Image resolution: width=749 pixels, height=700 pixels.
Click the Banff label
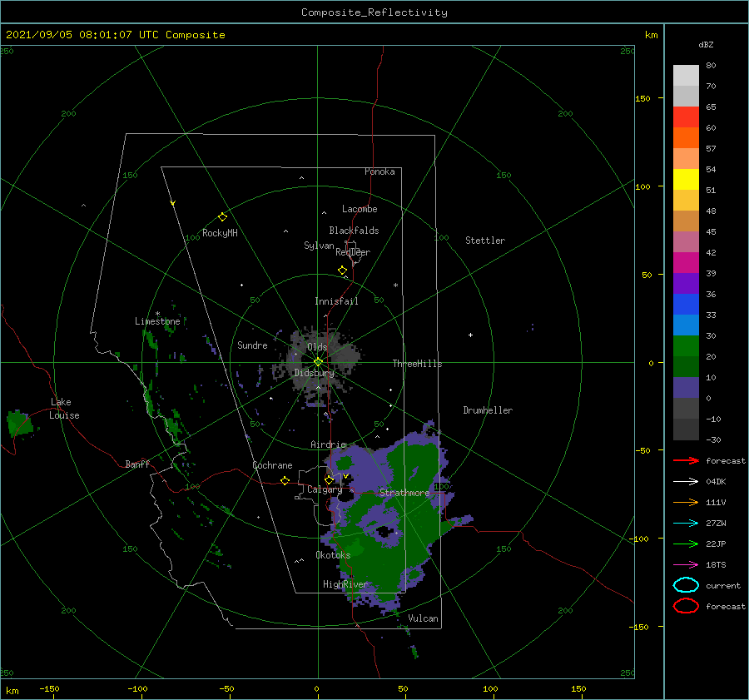click(137, 464)
